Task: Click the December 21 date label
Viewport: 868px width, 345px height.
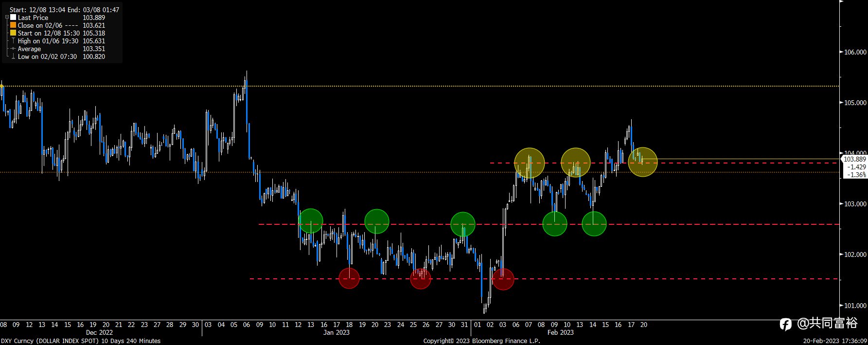Action: 119,325
